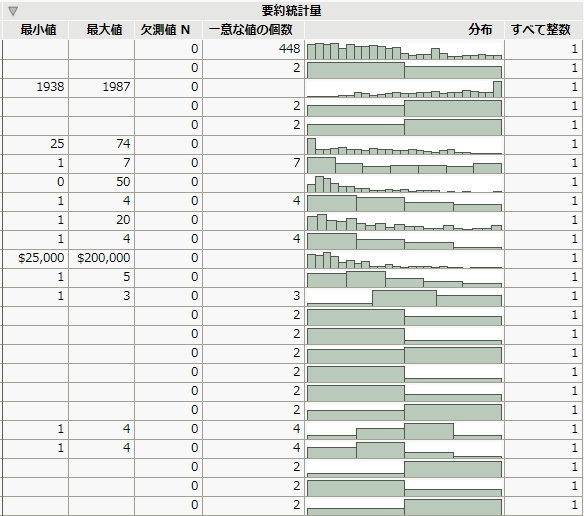This screenshot has height=516, width=584.
Task: Click the histogram in the 448 row
Action: click(404, 51)
